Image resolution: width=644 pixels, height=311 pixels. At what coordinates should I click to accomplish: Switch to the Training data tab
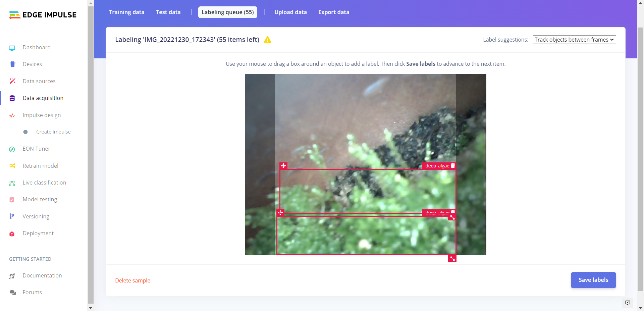[126, 12]
